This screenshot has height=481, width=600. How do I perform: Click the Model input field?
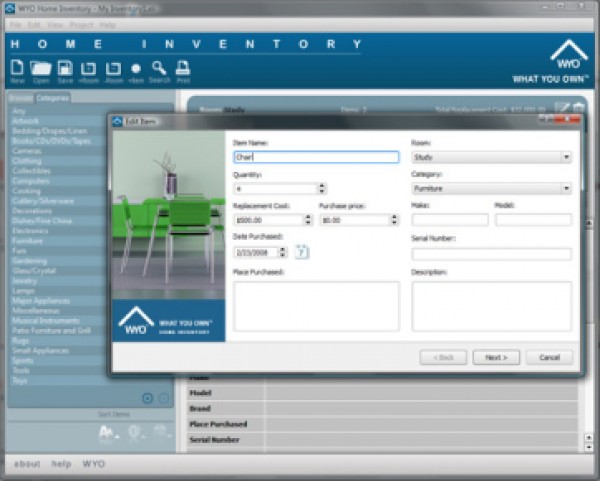point(533,220)
